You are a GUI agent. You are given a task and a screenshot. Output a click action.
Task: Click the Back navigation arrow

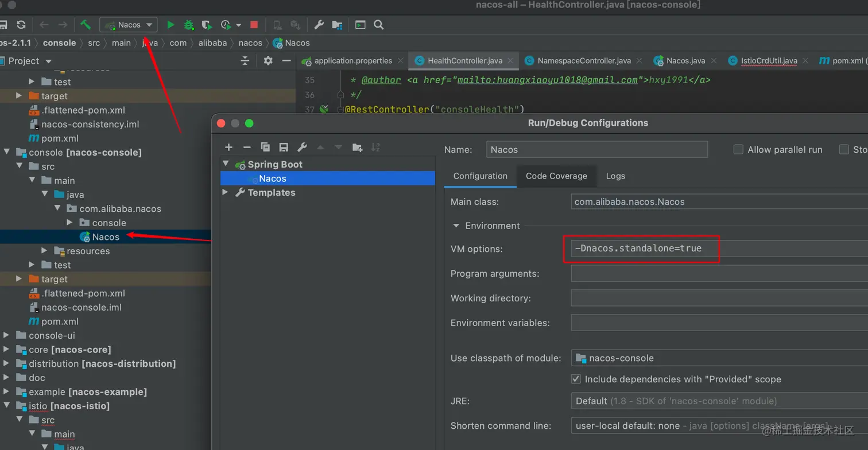(x=44, y=25)
